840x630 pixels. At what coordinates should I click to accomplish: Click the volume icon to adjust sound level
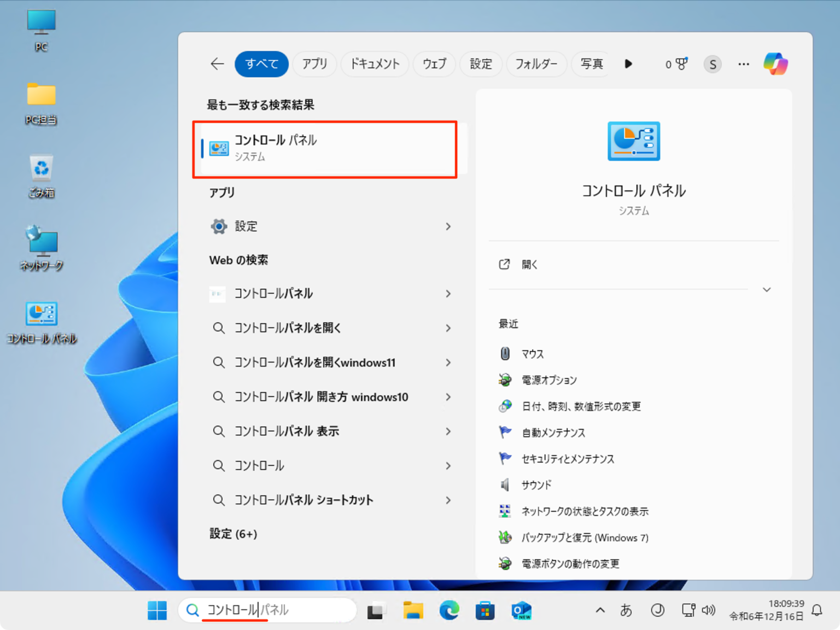tap(709, 610)
